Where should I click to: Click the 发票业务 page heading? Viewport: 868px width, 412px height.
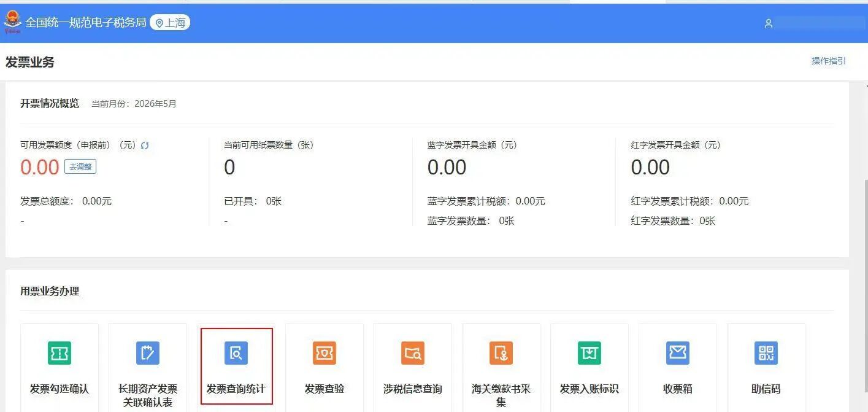coord(30,62)
